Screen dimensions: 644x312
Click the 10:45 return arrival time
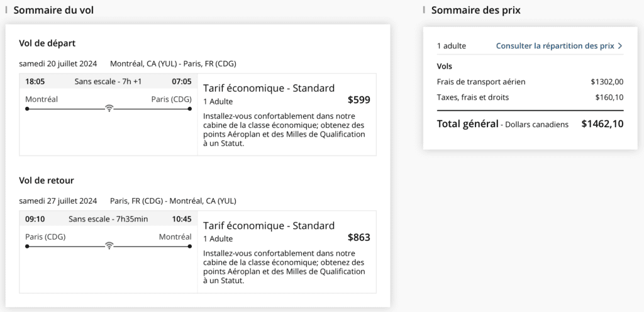tap(181, 219)
